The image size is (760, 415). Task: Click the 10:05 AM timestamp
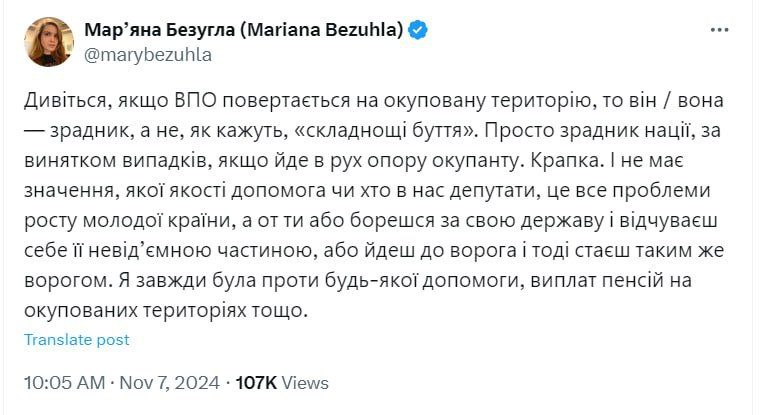click(64, 382)
